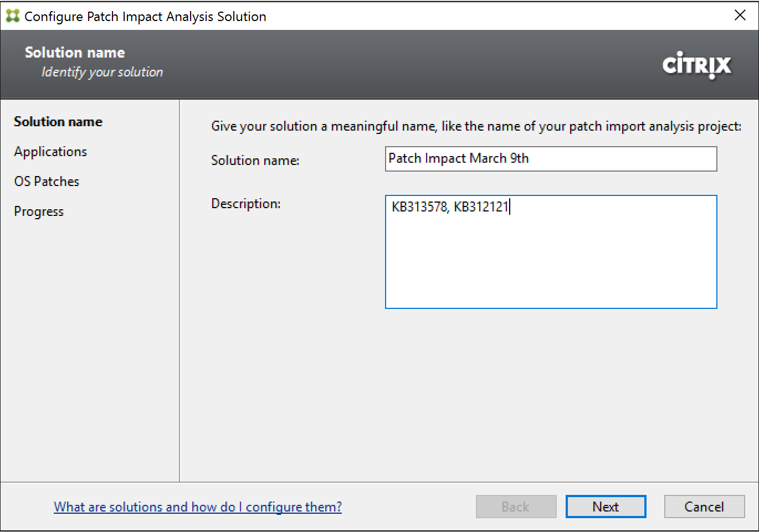Go to the Applications step
This screenshot has width=759, height=532.
click(50, 152)
